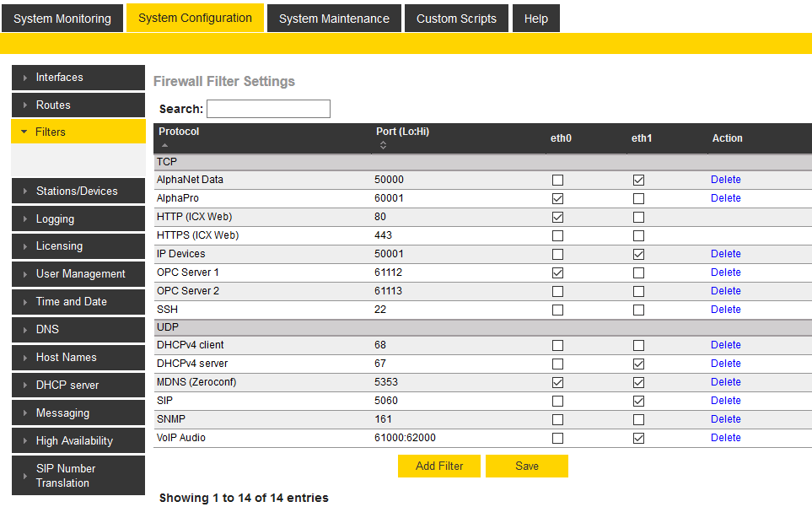Save the firewall filter settings

coord(527,467)
